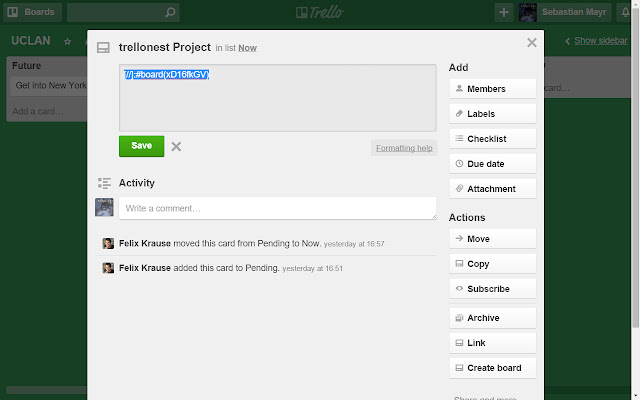Click the card icon beside the title
This screenshot has height=400, width=640.
103,48
